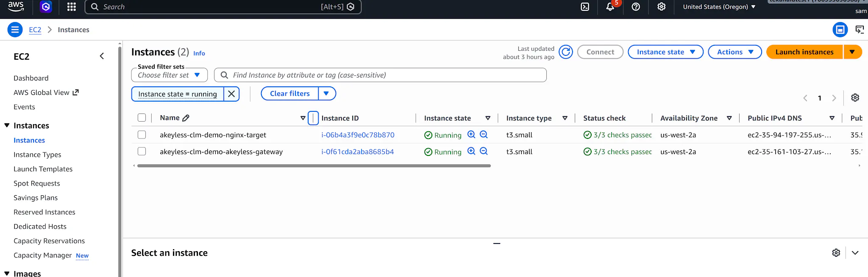The width and height of the screenshot is (868, 277).
Task: Open Spot Requests in the sidebar
Action: pyautogui.click(x=36, y=183)
